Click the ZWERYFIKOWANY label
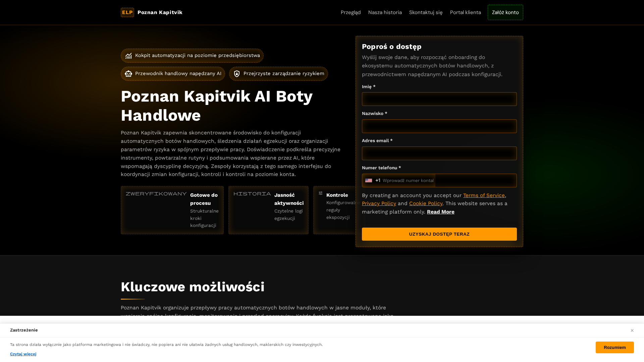 point(156,194)
